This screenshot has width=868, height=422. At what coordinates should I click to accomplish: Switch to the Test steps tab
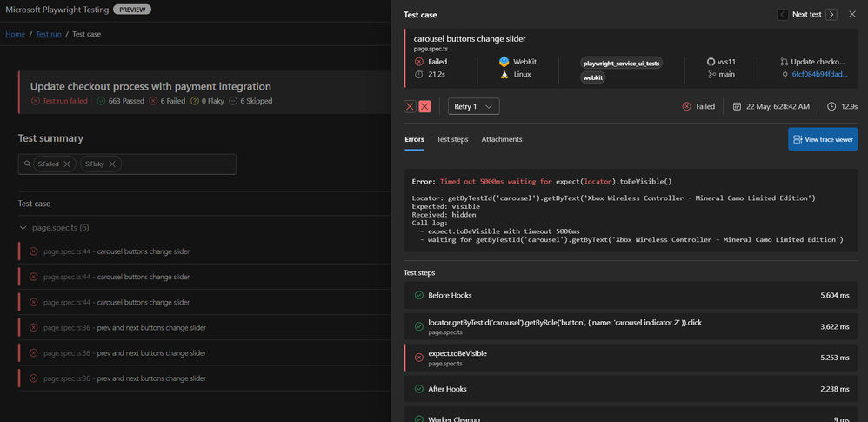[x=452, y=139]
